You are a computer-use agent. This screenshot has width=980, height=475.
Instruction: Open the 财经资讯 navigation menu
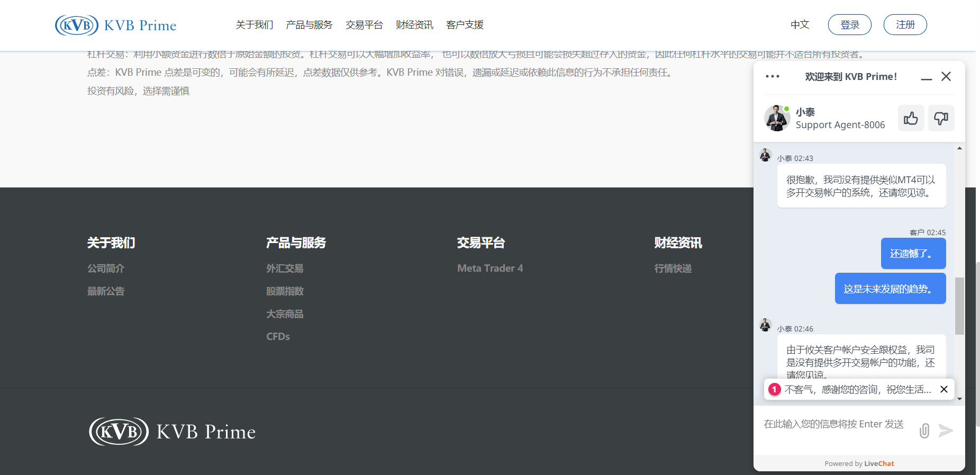pos(414,25)
